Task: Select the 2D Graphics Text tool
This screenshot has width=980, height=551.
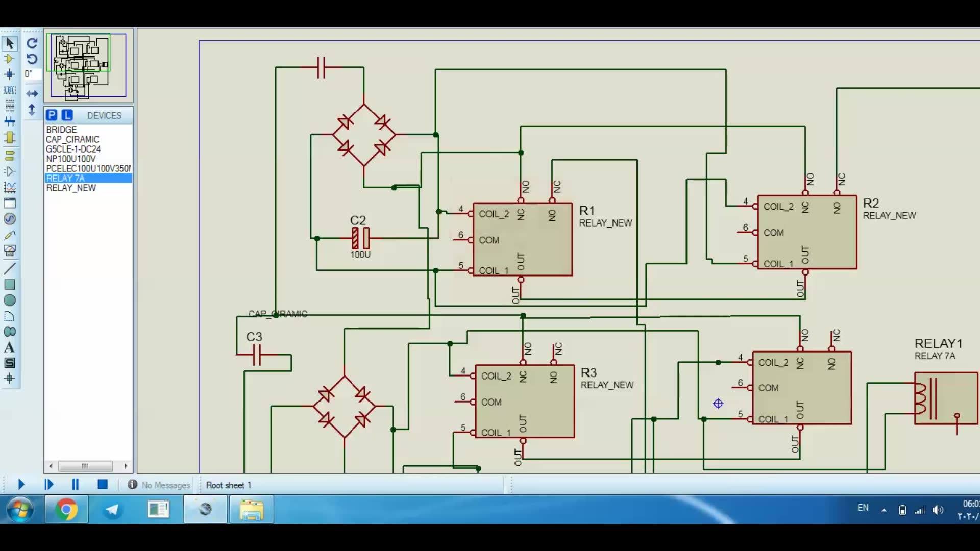Action: tap(9, 347)
